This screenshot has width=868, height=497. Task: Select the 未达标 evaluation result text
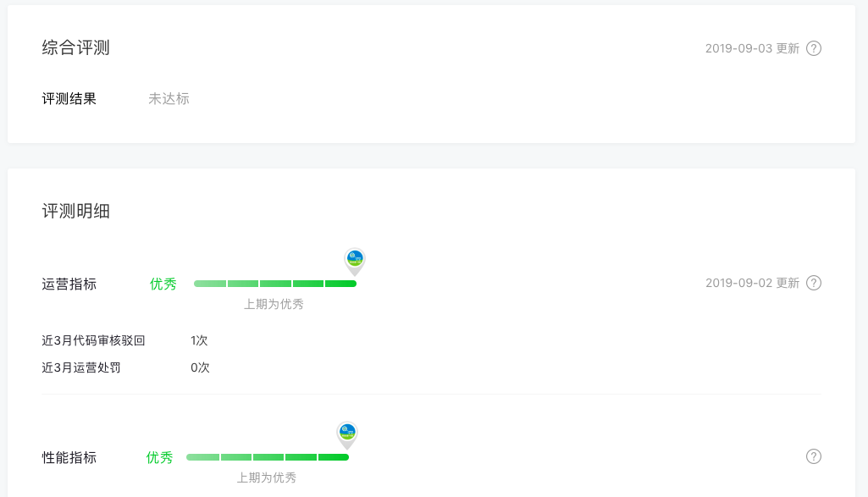click(169, 98)
